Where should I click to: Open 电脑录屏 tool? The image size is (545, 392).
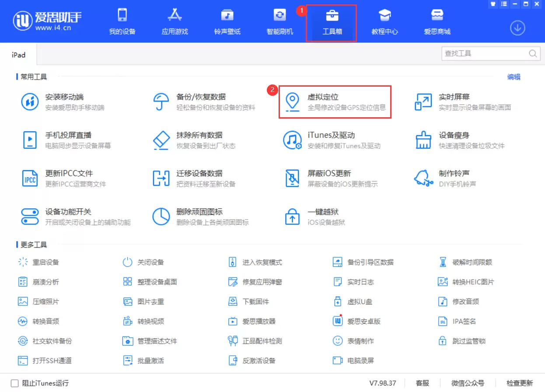tap(353, 360)
